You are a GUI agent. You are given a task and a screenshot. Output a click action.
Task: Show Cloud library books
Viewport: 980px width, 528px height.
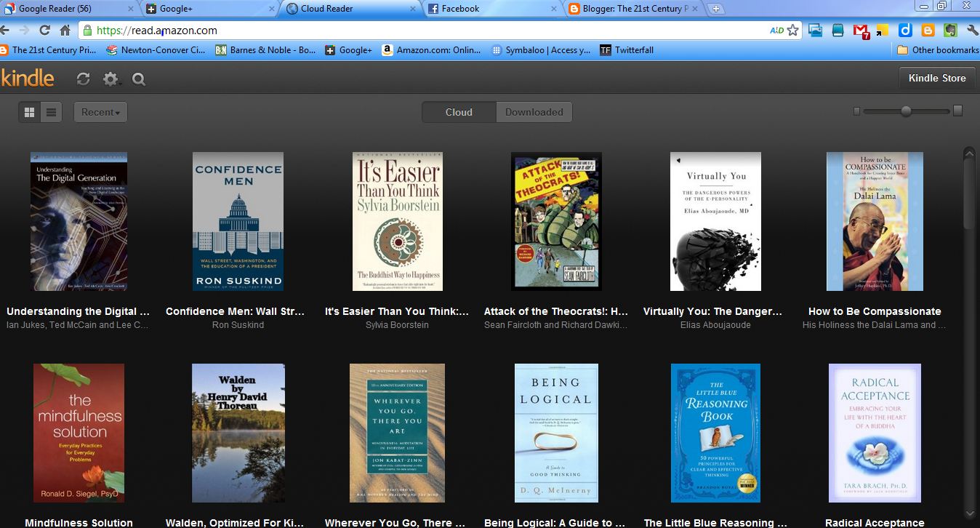point(459,112)
